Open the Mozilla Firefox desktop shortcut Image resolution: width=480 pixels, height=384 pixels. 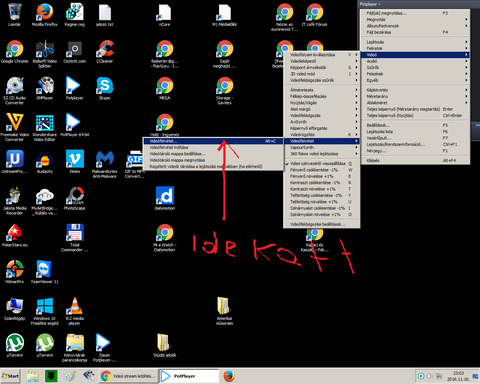point(45,14)
